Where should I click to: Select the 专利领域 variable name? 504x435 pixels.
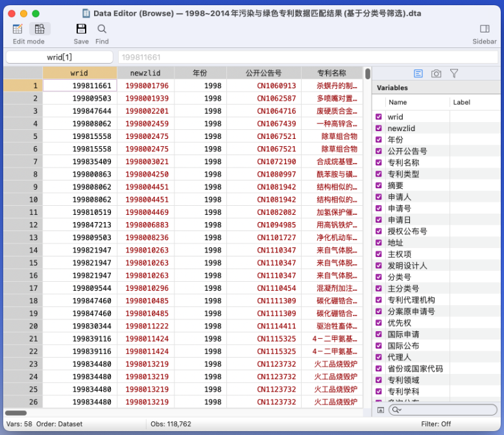tap(403, 380)
